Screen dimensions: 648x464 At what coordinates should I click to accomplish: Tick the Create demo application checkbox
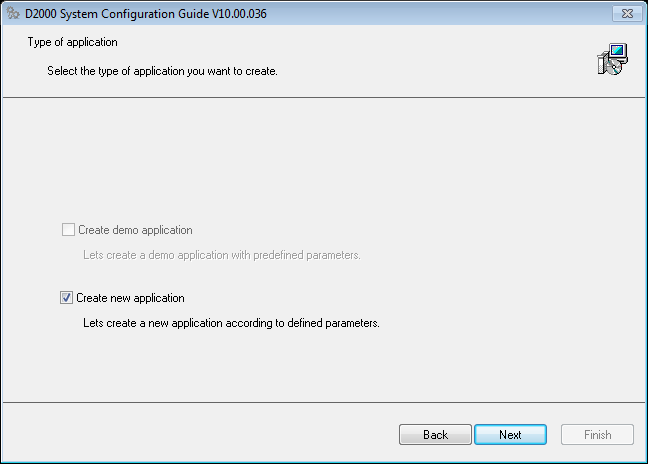coord(67,230)
